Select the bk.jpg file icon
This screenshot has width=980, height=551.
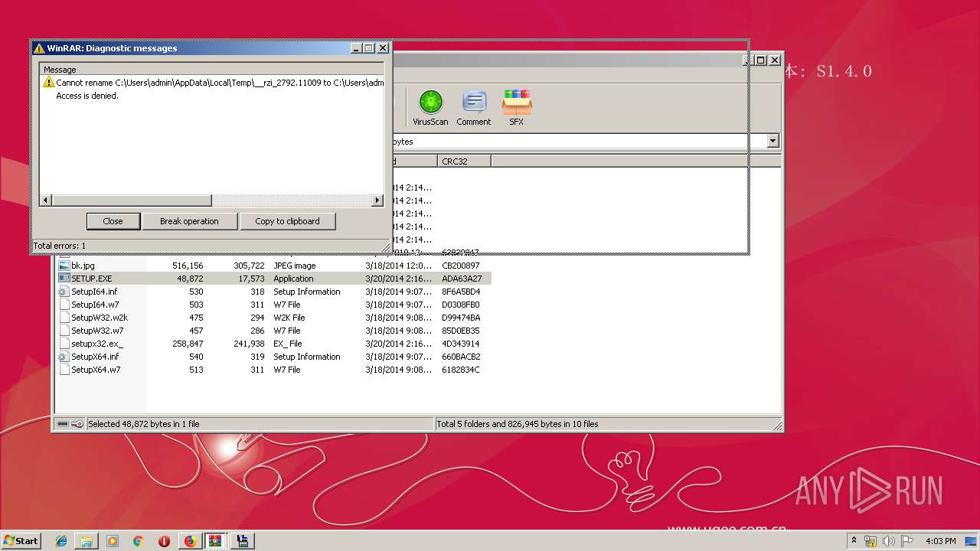(64, 266)
